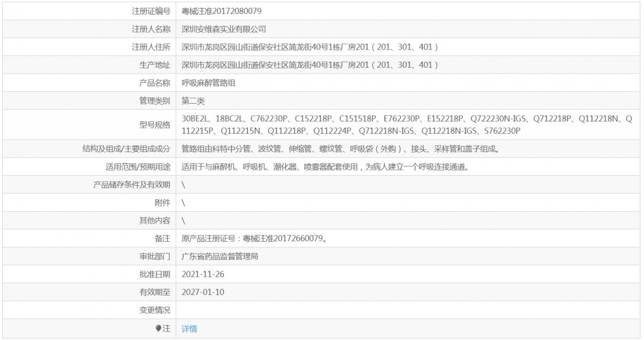Select the value 第二类
This screenshot has width=644, height=340.
[193, 100]
